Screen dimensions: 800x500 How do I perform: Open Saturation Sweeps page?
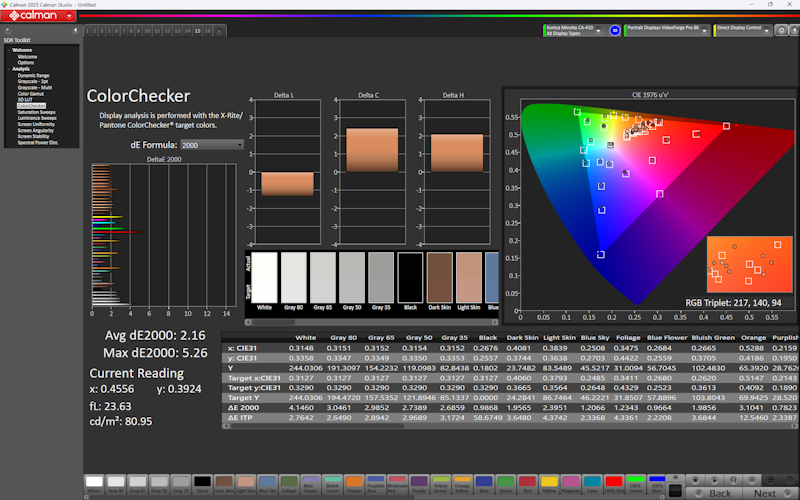pos(36,112)
